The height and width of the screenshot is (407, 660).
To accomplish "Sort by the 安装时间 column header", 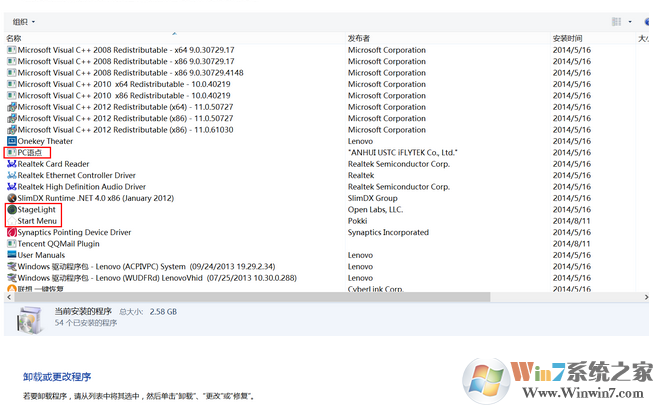I will point(567,38).
